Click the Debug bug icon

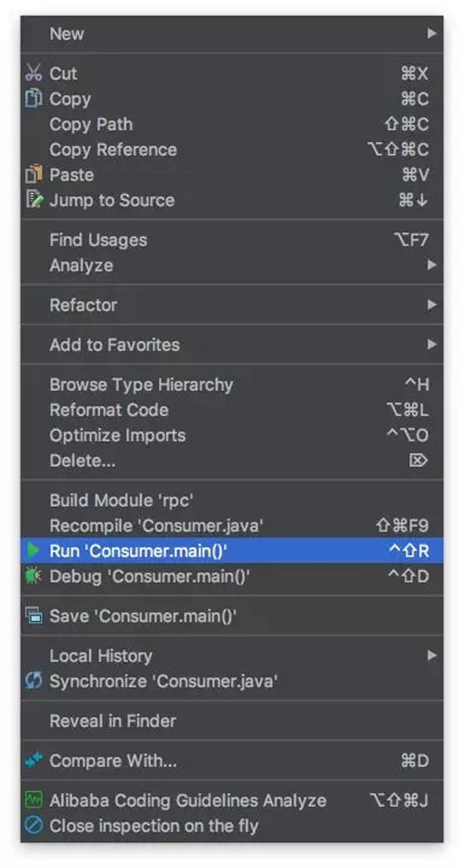point(33,576)
